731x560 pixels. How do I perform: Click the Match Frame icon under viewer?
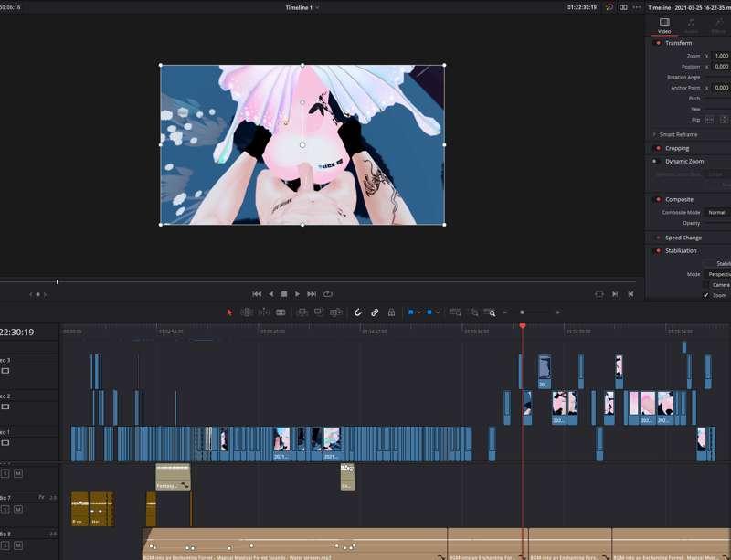point(599,294)
